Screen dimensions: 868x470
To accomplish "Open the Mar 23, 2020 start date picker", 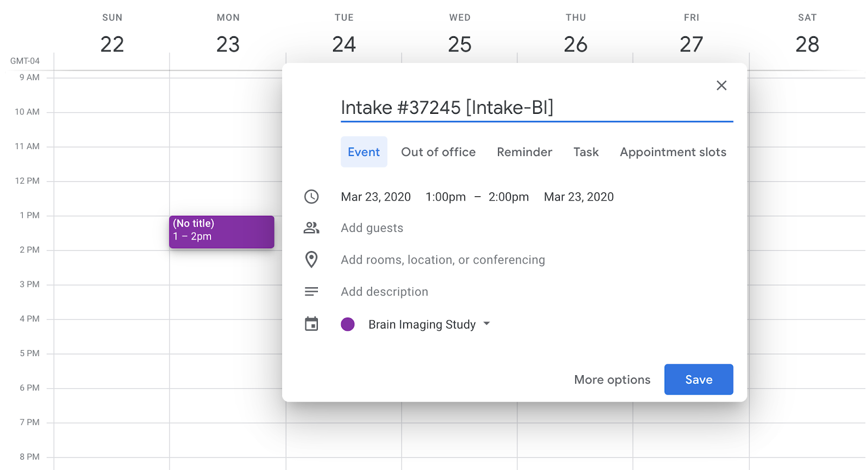I will [x=375, y=197].
